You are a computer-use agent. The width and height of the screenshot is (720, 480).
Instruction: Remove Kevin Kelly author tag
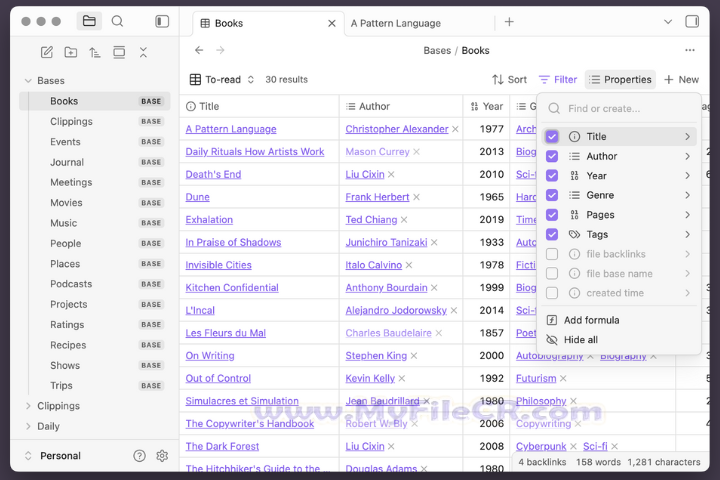(402, 378)
